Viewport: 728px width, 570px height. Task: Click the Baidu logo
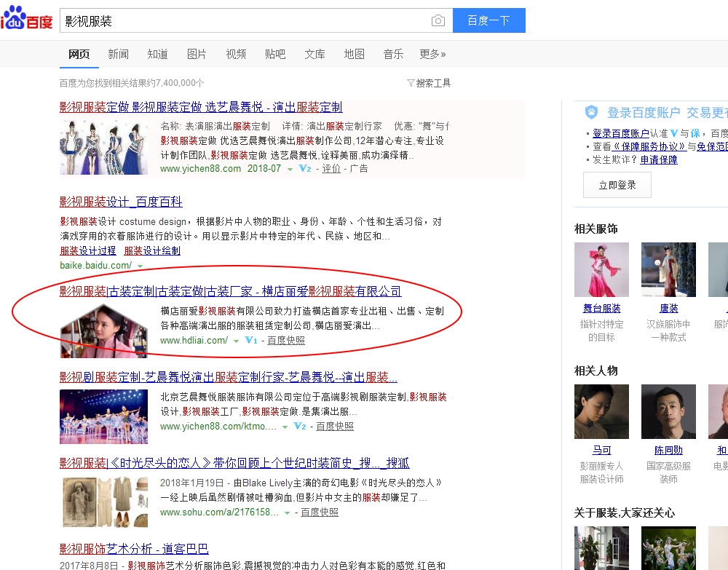pos(26,19)
